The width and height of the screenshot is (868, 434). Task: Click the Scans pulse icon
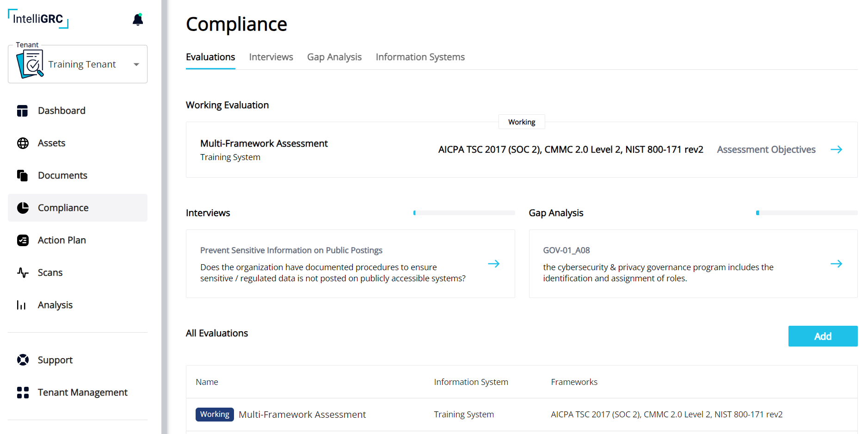tap(23, 273)
